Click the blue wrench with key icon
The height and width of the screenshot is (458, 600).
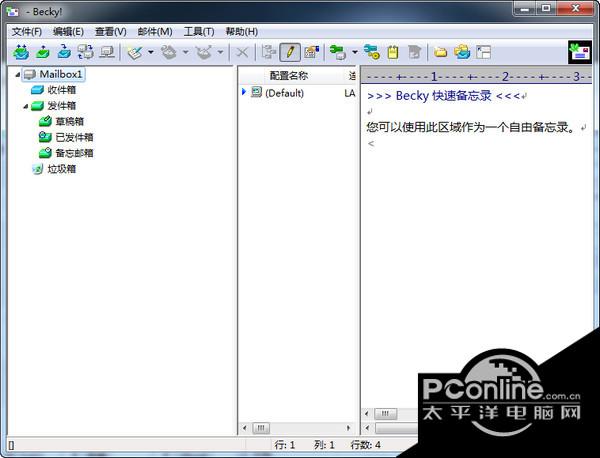click(x=372, y=52)
